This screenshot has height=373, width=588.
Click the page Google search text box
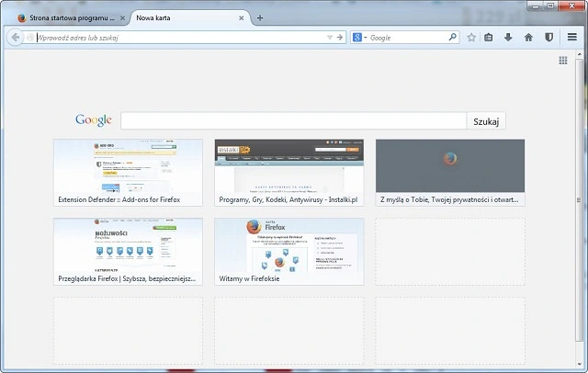pos(294,121)
